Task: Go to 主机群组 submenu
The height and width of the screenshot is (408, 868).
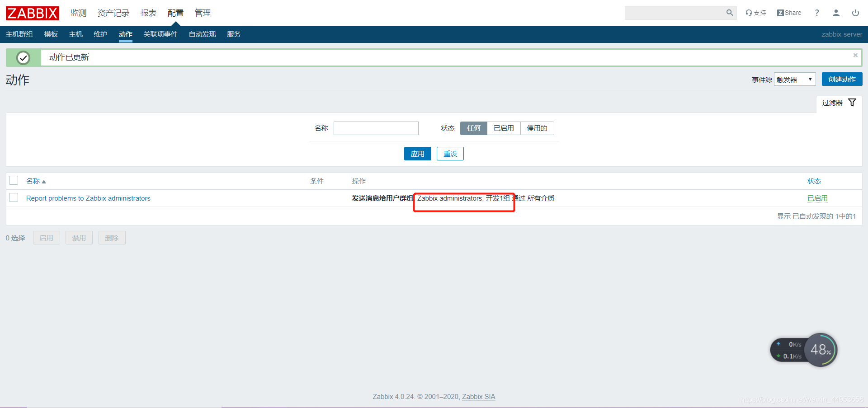Action: 19,34
